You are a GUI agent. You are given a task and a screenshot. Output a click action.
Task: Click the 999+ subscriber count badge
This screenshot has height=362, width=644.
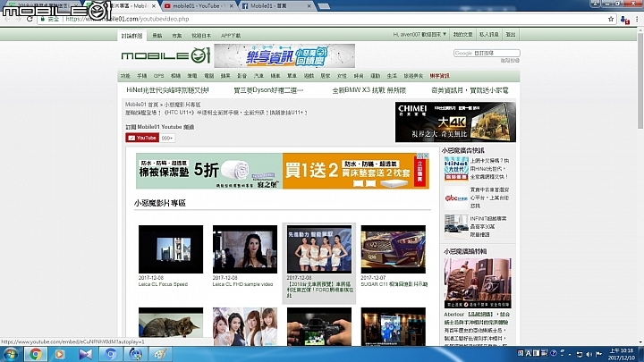coord(167,138)
